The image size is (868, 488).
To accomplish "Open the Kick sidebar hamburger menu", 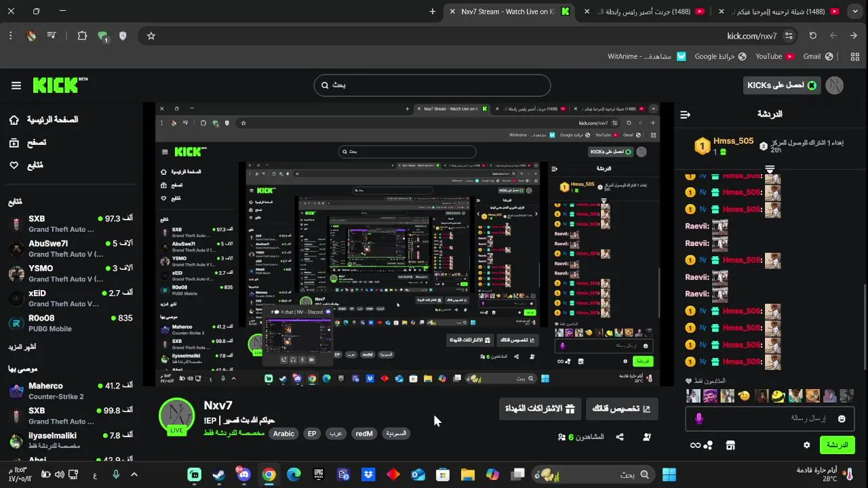I will point(16,85).
